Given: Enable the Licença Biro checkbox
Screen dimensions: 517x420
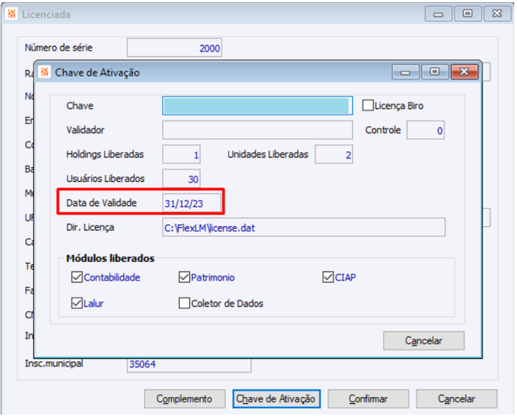Looking at the screenshot, I should (368, 106).
